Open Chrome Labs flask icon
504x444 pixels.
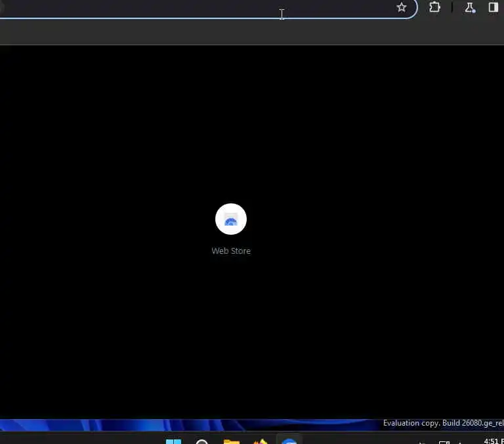coord(470,7)
